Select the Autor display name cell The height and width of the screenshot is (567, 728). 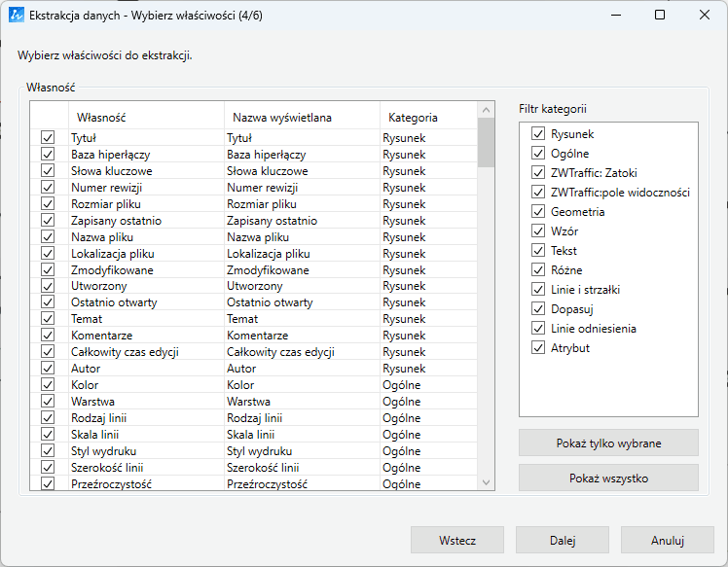tap(302, 369)
